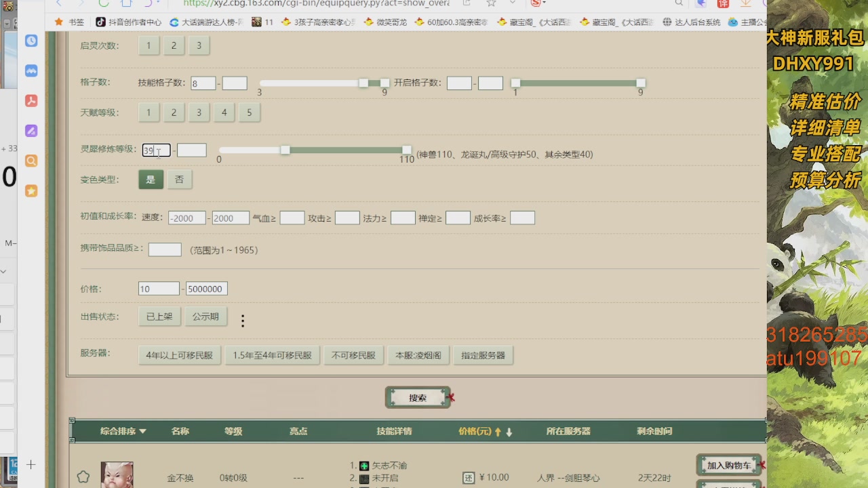
Task: Open the orange search icon in sidebar
Action: pos(31,161)
